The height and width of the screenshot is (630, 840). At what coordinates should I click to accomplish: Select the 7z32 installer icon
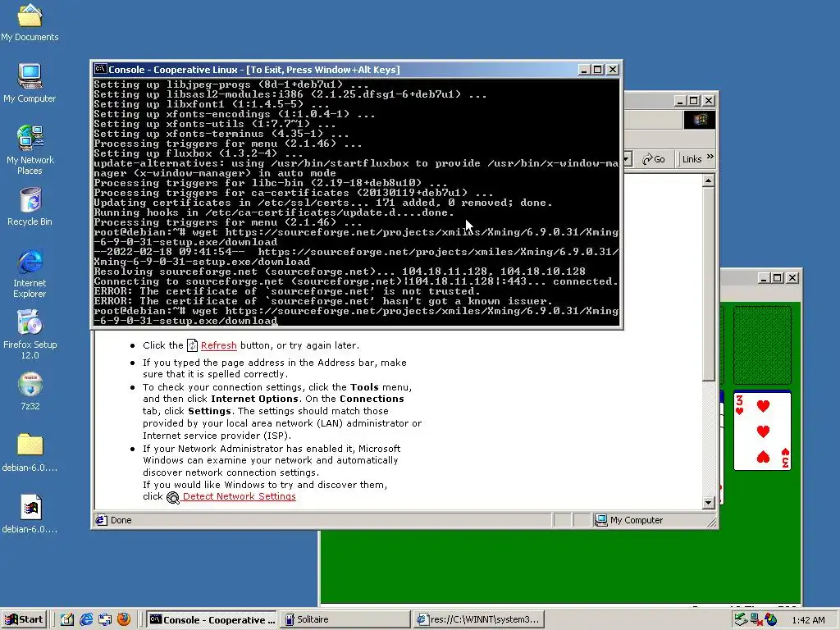pyautogui.click(x=30, y=391)
